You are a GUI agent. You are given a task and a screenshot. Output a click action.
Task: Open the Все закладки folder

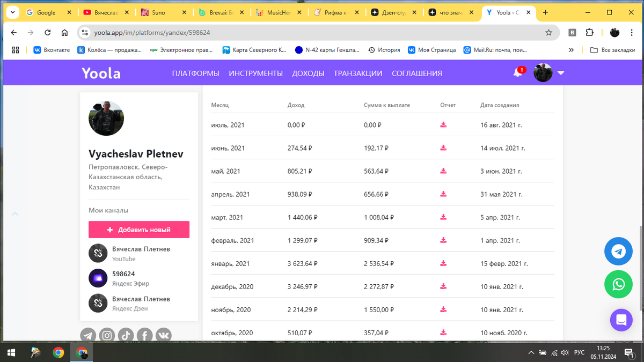pos(613,50)
